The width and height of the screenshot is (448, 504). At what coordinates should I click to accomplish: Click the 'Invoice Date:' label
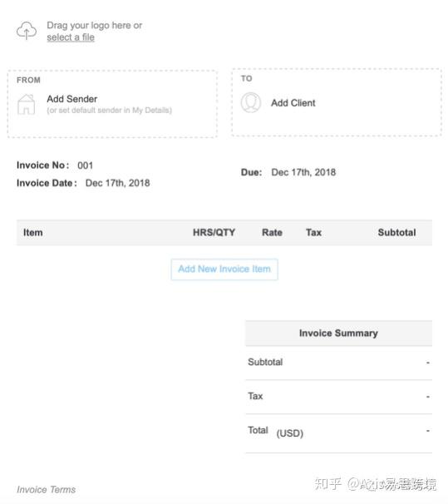tap(47, 183)
